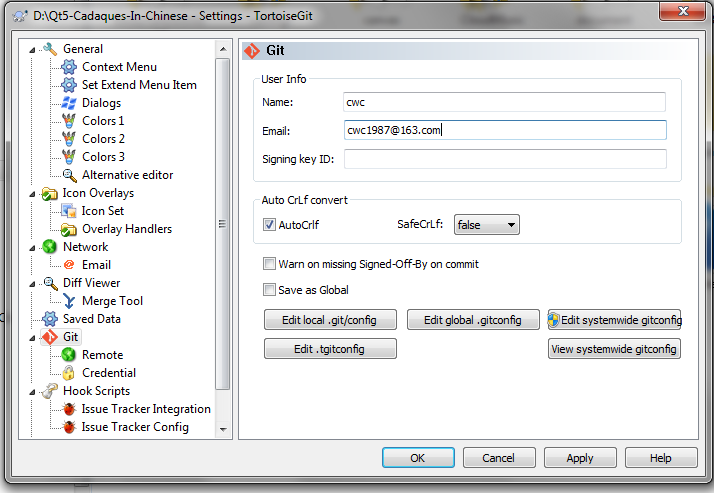This screenshot has width=714, height=493.
Task: Click the Cancel button
Action: click(499, 457)
